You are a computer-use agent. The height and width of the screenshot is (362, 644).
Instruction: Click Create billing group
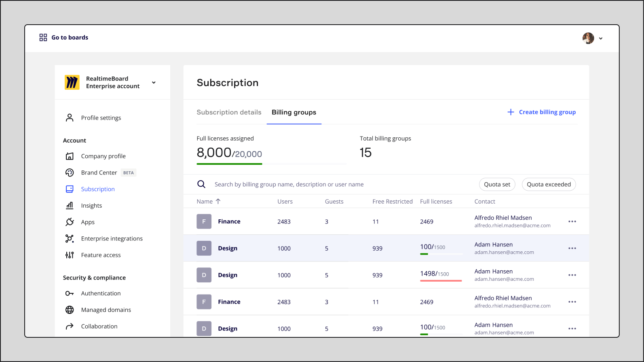pyautogui.click(x=541, y=112)
